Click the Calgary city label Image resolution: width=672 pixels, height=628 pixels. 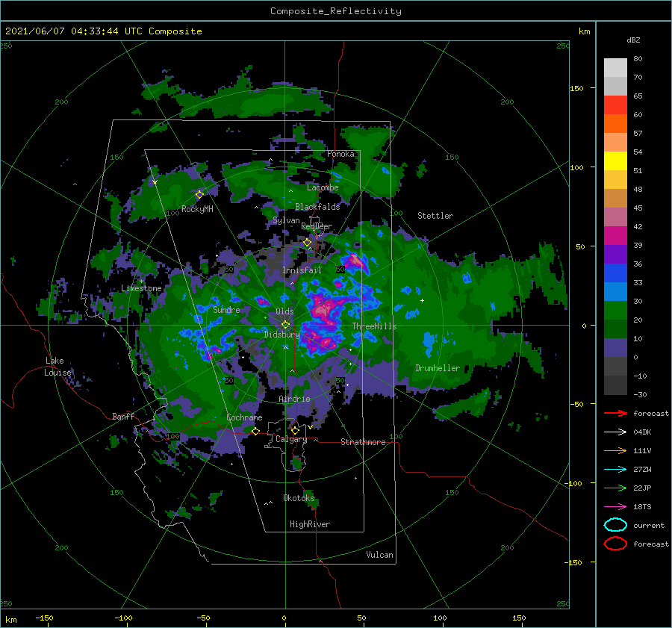point(291,439)
